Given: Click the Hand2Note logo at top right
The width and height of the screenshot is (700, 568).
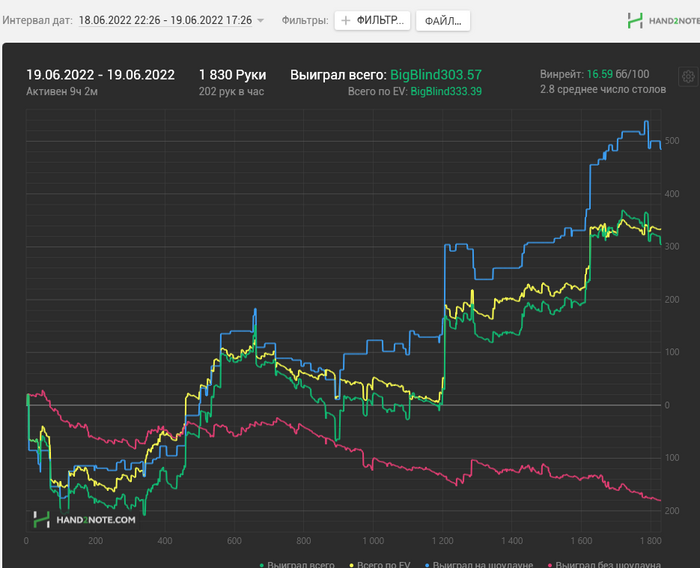Looking at the screenshot, I should (663, 21).
